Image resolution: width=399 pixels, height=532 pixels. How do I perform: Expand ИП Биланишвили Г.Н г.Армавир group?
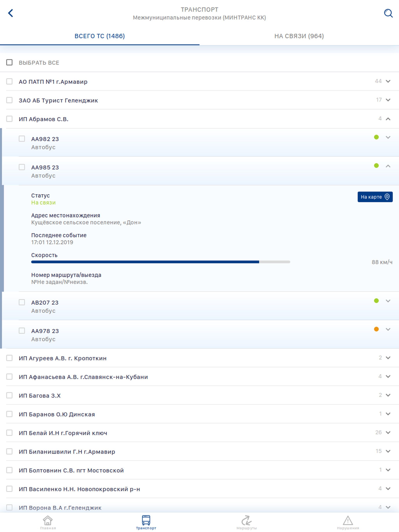pyautogui.click(x=388, y=451)
